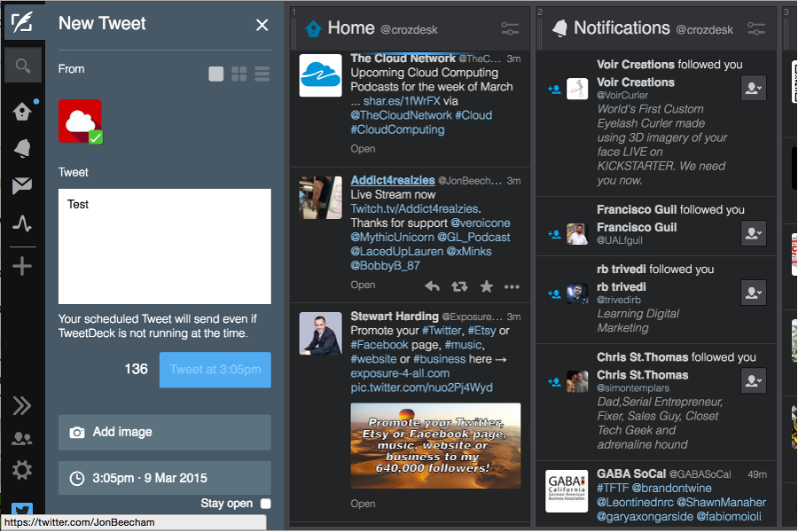Open @brandontwine mention link
Screen dimensions: 798x532
point(672,488)
